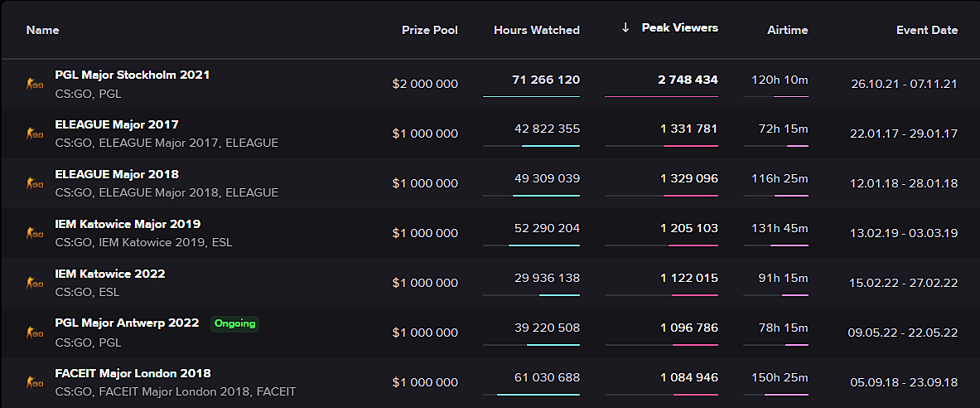This screenshot has height=408, width=980.
Task: Click airtime value 120h 10m
Action: pos(780,80)
